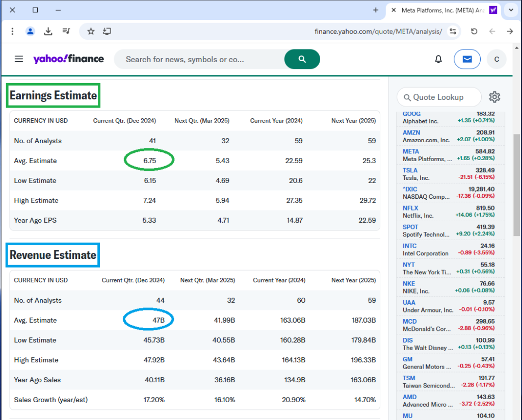Reload the page
Image resolution: width=522 pixels, height=420 pixels.
coord(474,31)
